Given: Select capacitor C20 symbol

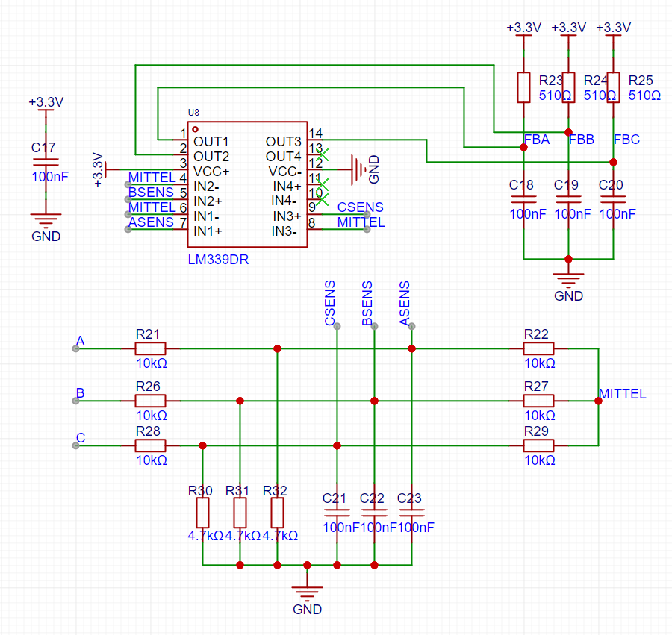Looking at the screenshot, I should (x=613, y=199).
